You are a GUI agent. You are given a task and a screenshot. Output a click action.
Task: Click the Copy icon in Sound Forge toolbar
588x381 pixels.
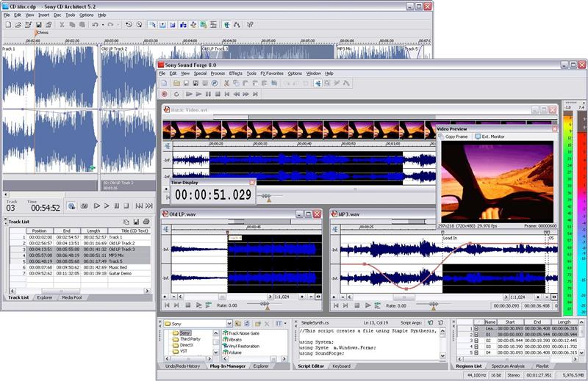pos(236,83)
